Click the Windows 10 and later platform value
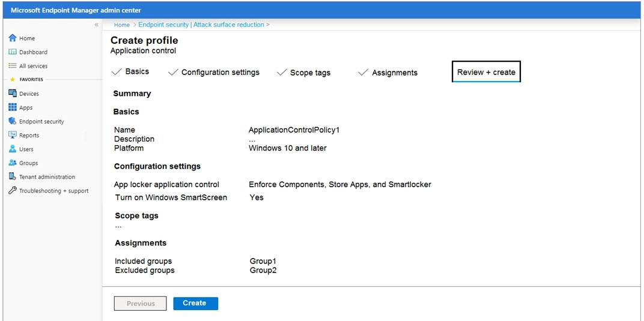The height and width of the screenshot is (321, 644). [288, 148]
